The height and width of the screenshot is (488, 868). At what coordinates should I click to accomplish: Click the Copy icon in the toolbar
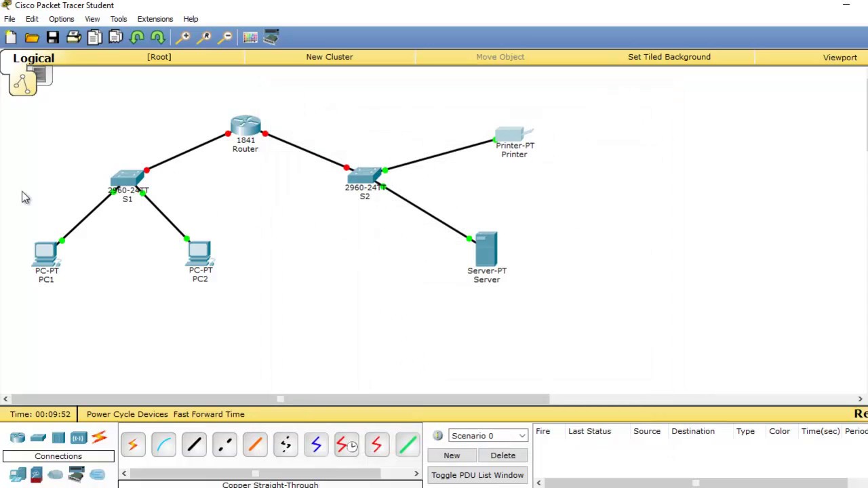(94, 37)
